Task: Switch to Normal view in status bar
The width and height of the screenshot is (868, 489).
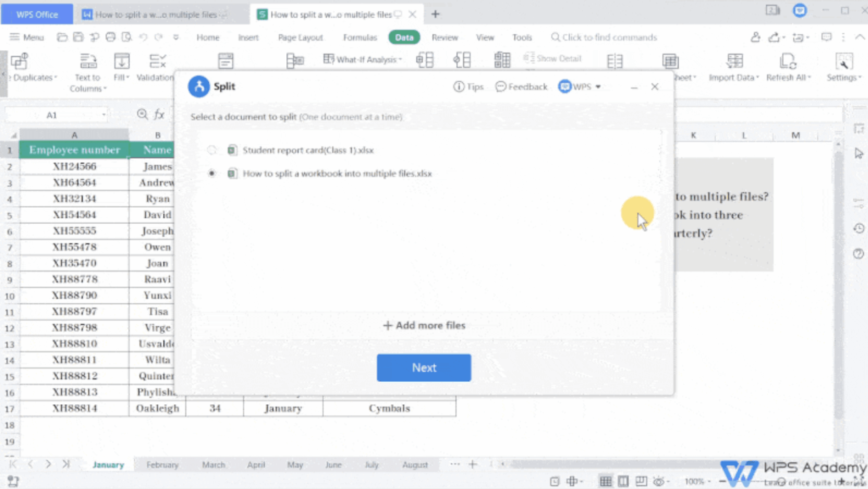Action: click(606, 482)
